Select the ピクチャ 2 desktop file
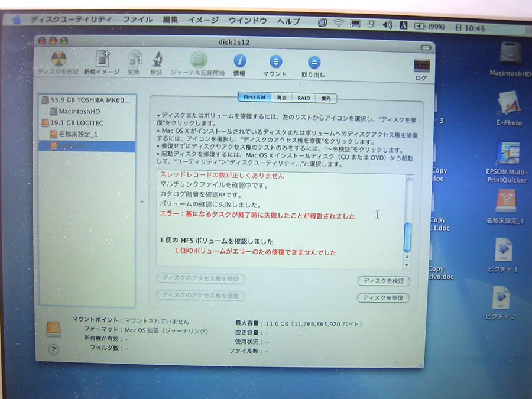The image size is (532, 399). pos(501,298)
